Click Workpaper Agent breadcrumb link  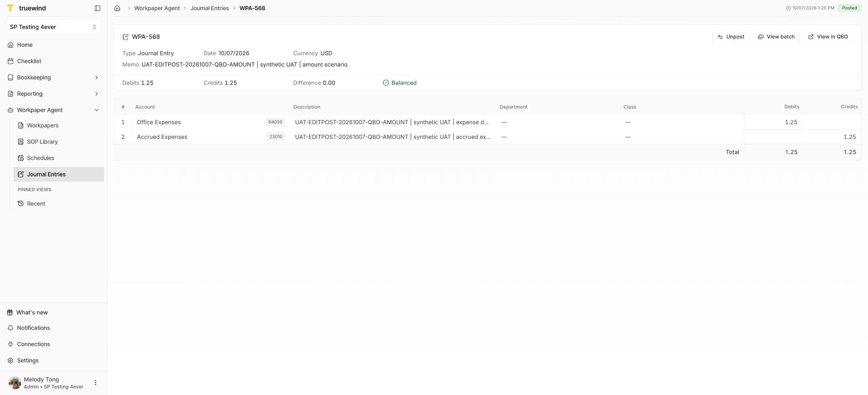click(x=157, y=8)
